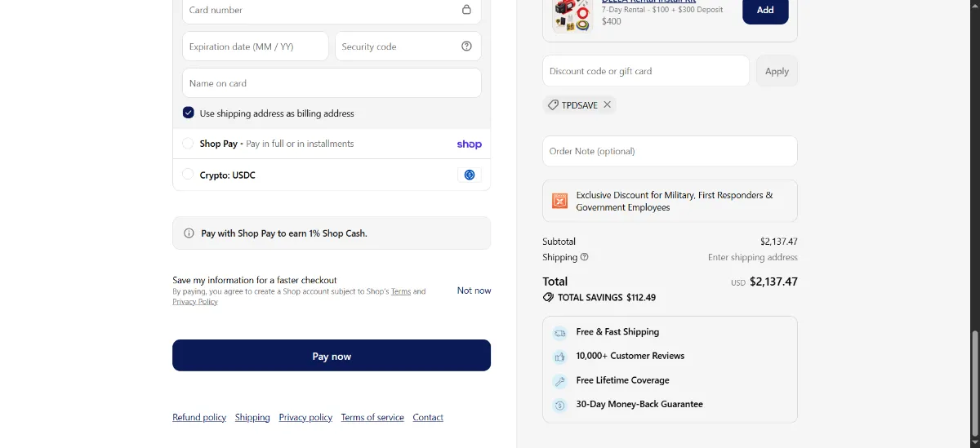This screenshot has width=980, height=448.
Task: Click the Pay now button
Action: (x=332, y=356)
